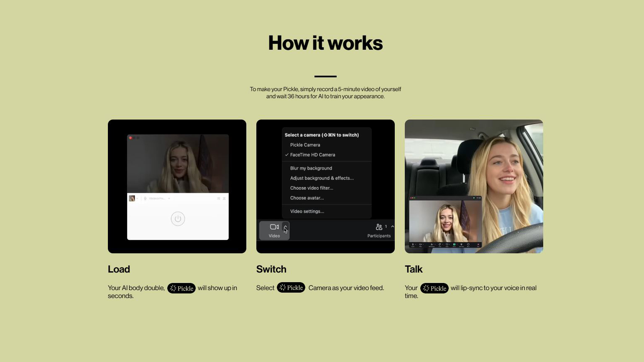Click the Pickle badge under the Talk heading
The width and height of the screenshot is (644, 362).
(434, 288)
